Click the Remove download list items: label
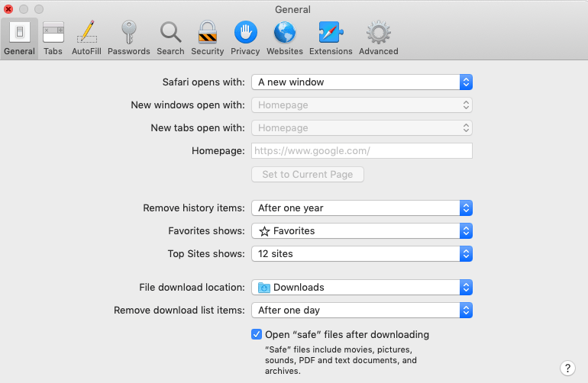 179,311
